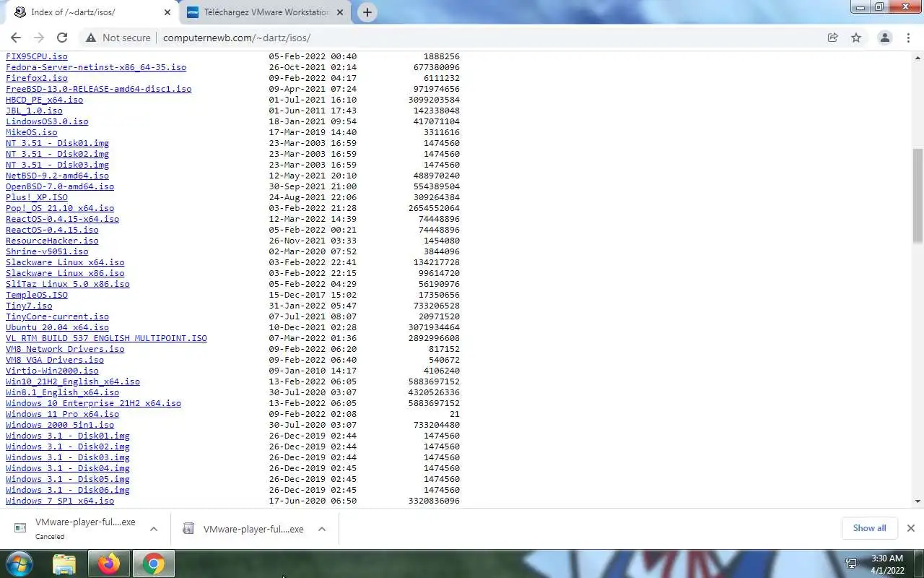
Task: Download Windows 3.1 - Disk04.img
Action: click(x=68, y=468)
